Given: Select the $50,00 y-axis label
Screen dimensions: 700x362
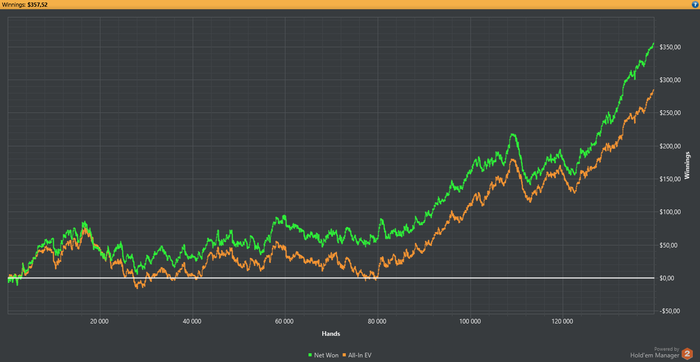Looking at the screenshot, I should [668, 245].
